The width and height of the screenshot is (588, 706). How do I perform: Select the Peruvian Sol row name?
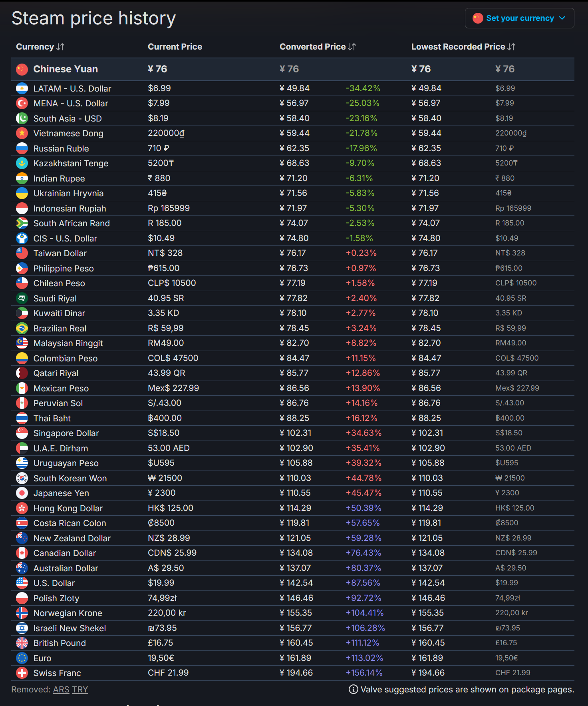58,403
